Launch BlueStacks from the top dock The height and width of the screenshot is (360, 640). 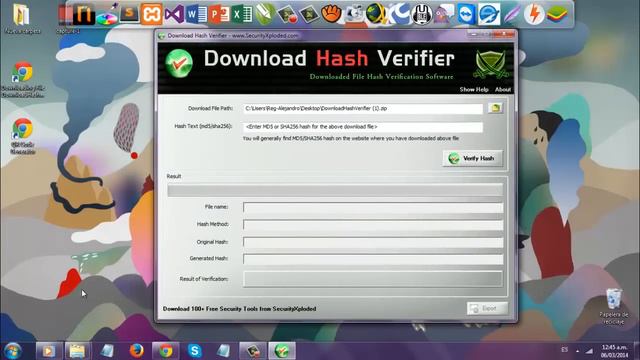[x=557, y=15]
